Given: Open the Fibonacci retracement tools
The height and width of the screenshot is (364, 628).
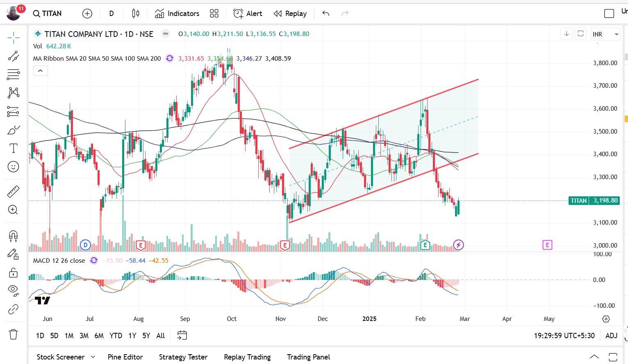Looking at the screenshot, I should click(x=14, y=74).
